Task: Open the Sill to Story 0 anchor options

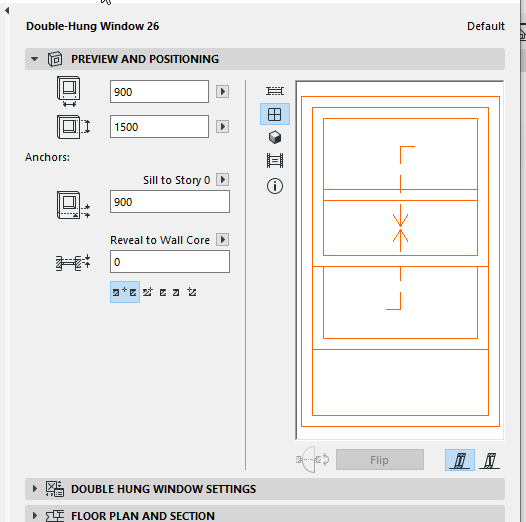Action: click(222, 179)
